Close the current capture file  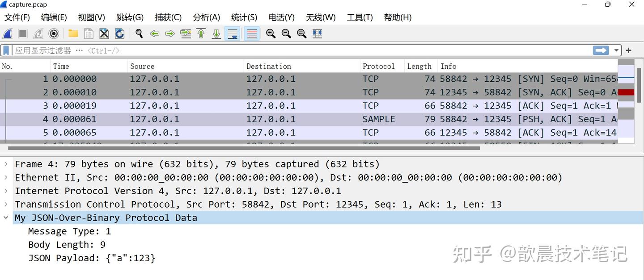(x=104, y=33)
